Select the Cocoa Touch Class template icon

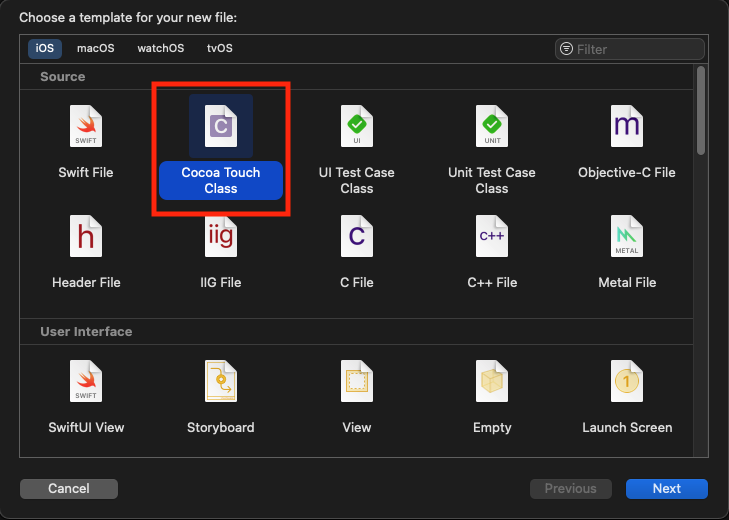point(221,126)
